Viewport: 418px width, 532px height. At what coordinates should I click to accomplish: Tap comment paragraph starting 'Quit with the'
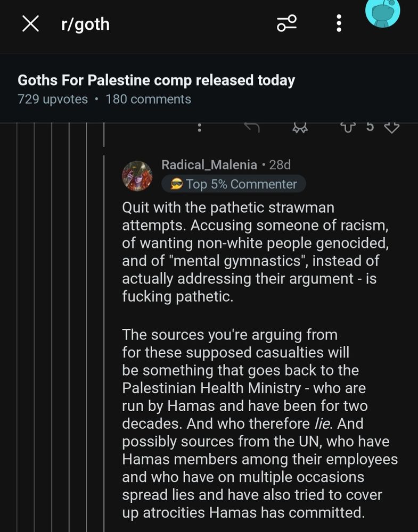point(255,252)
